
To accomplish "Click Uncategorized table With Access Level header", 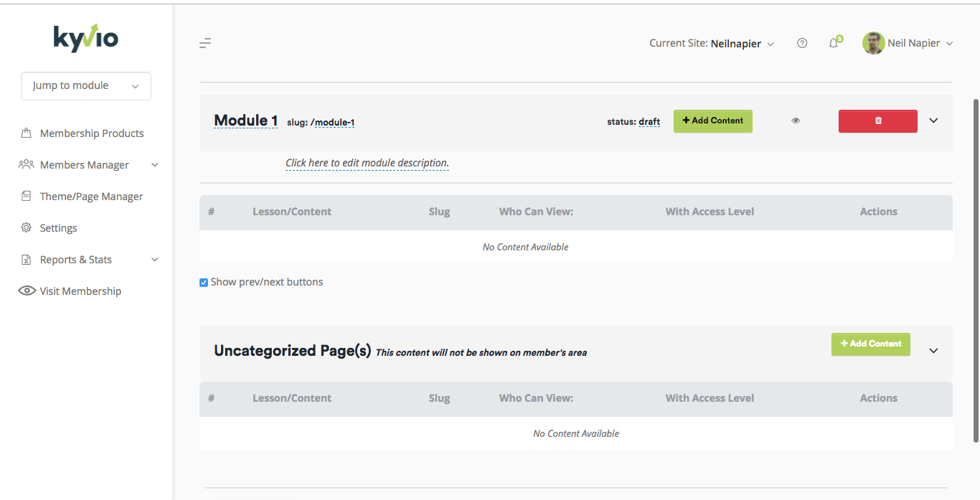I will click(710, 398).
